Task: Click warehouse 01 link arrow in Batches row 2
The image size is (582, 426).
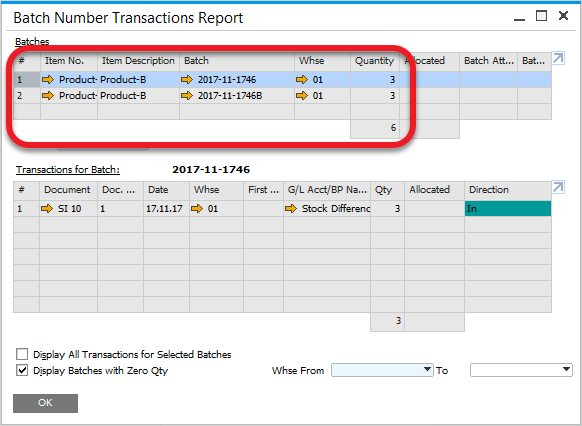Action: (302, 96)
